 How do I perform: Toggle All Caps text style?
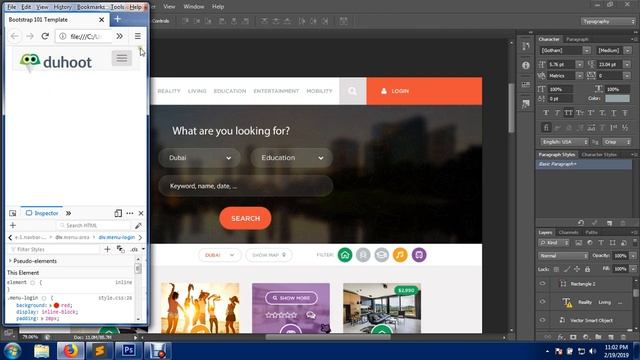point(568,113)
